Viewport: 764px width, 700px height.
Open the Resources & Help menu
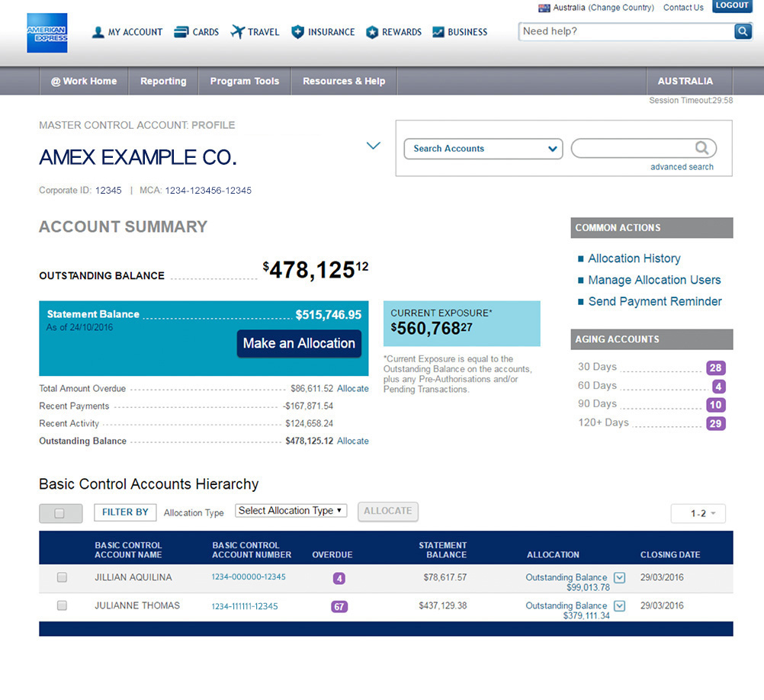(x=343, y=81)
